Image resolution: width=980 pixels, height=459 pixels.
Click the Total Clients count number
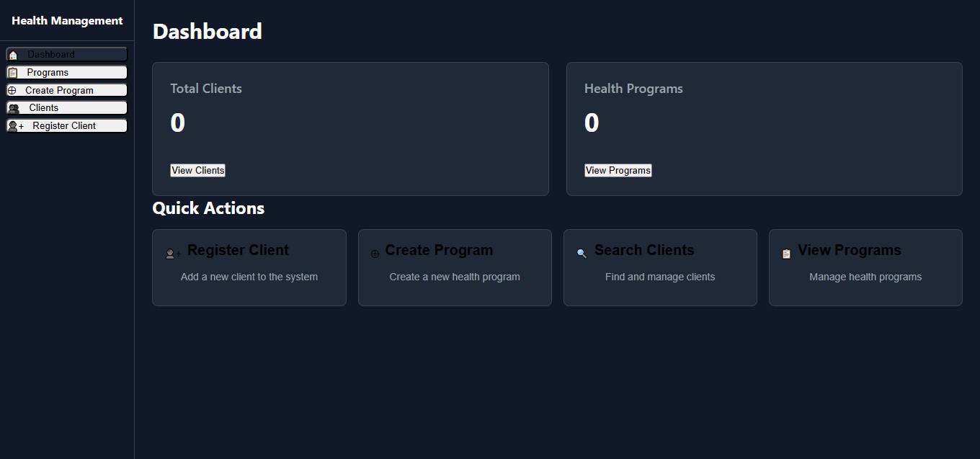(177, 123)
